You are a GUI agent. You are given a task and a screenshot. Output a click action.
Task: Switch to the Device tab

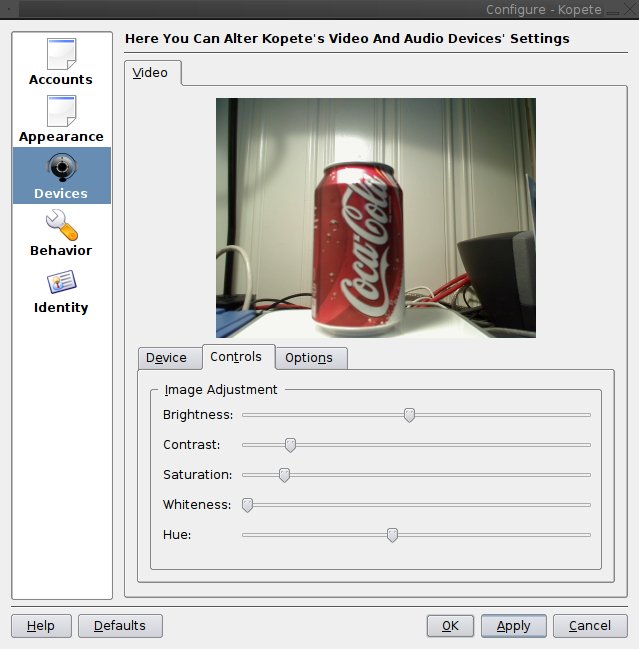coord(170,358)
